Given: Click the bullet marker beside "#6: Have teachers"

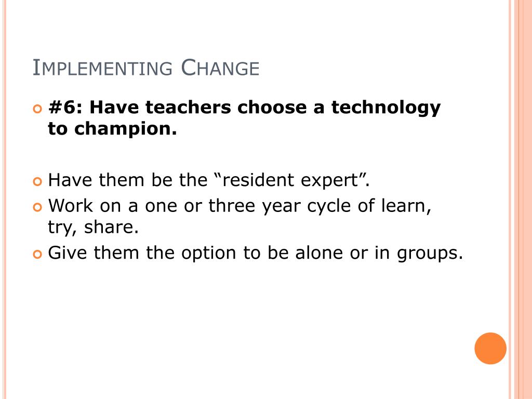Looking at the screenshot, I should [x=36, y=109].
